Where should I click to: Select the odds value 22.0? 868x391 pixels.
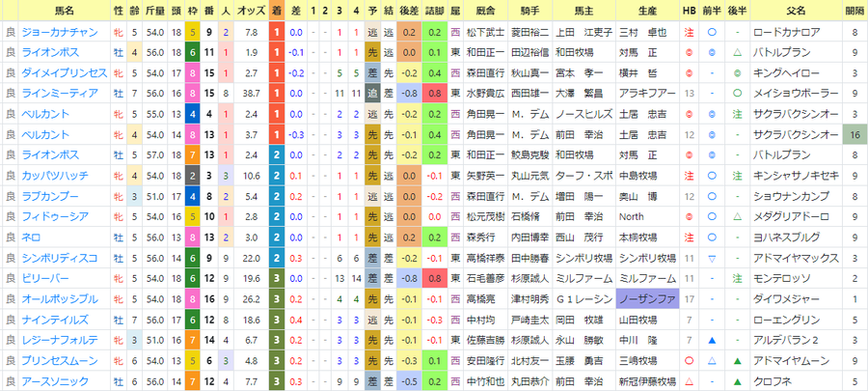(x=251, y=258)
